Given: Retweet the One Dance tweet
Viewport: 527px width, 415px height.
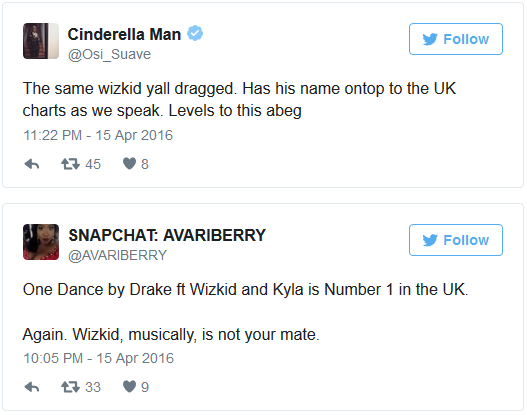Looking at the screenshot, I should click(70, 387).
